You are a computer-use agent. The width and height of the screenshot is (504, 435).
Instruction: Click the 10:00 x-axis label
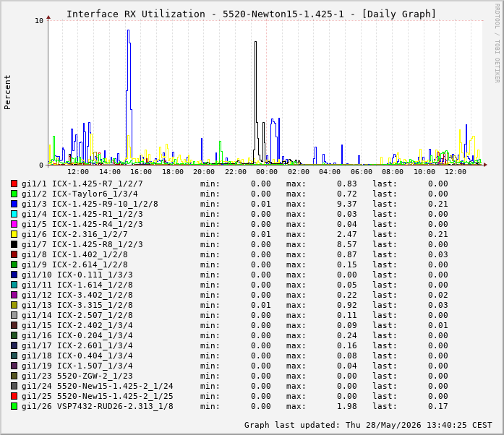tap(424, 171)
